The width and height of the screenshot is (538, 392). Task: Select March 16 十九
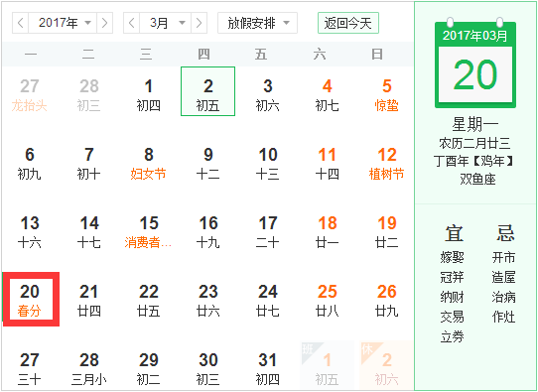pyautogui.click(x=207, y=231)
